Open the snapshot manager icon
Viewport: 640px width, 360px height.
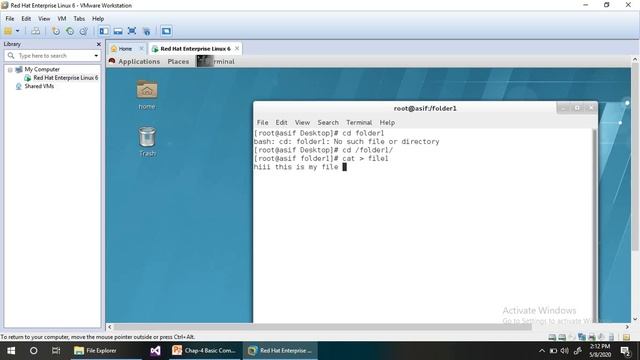[84, 31]
